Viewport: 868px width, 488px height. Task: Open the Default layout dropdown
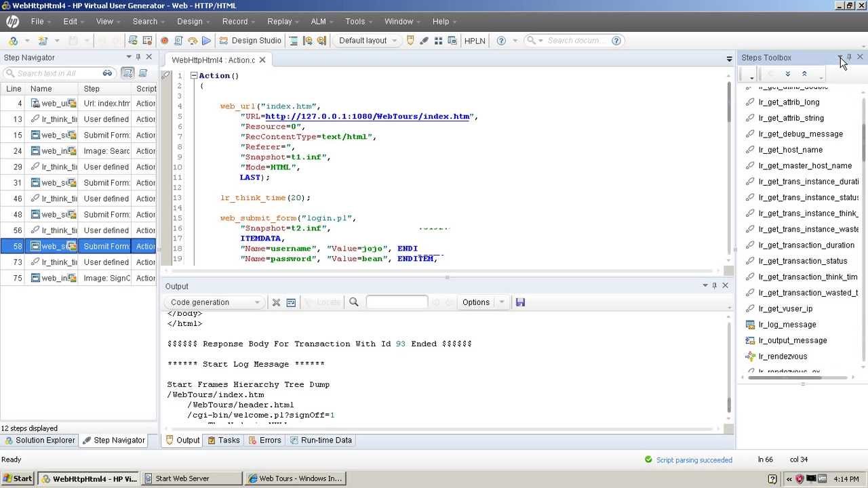pyautogui.click(x=368, y=41)
